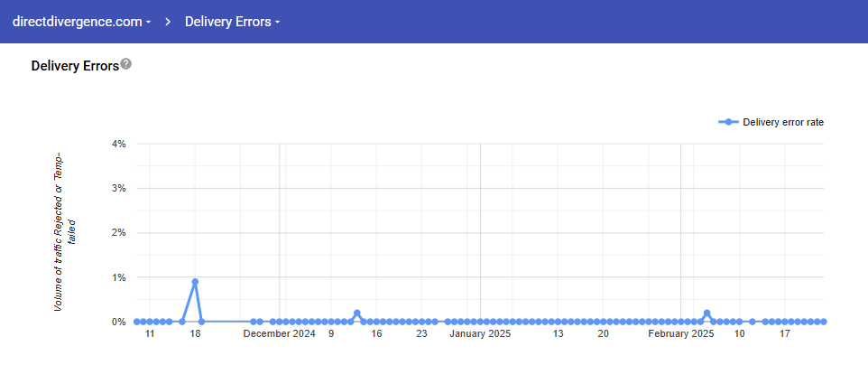The height and width of the screenshot is (365, 868).
Task: Click the 2% y-axis label
Action: click(118, 232)
